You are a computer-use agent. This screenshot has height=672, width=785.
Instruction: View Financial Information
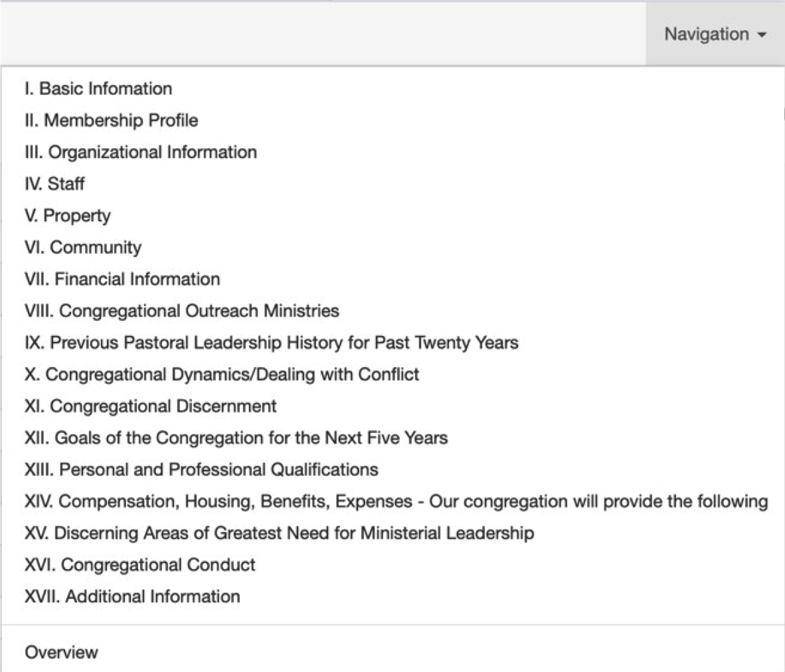coord(122,279)
